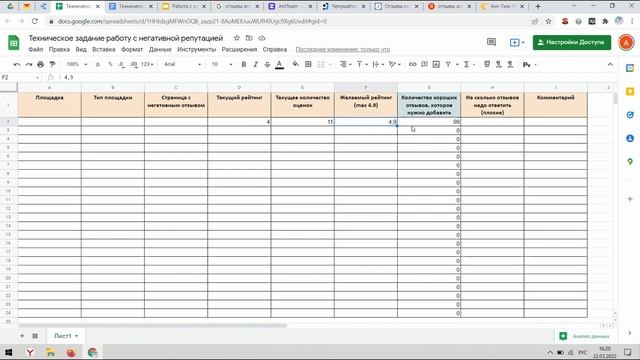Open the Расширения menu

239,49
